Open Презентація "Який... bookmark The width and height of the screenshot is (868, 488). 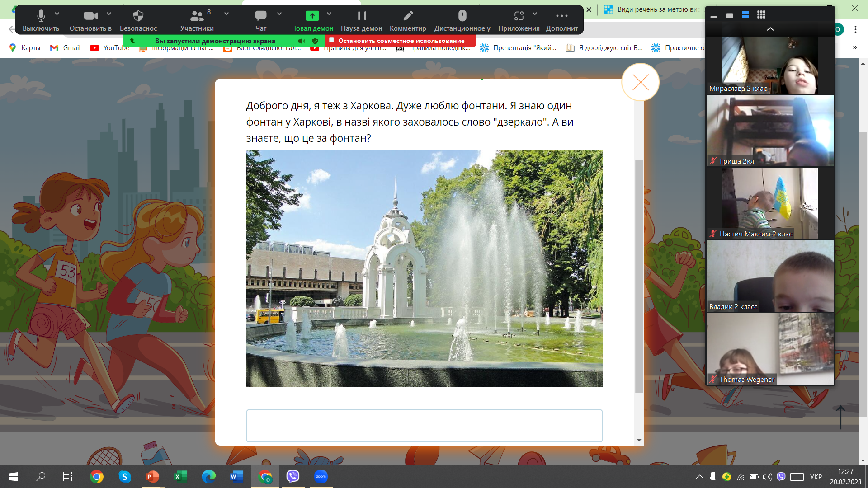518,48
